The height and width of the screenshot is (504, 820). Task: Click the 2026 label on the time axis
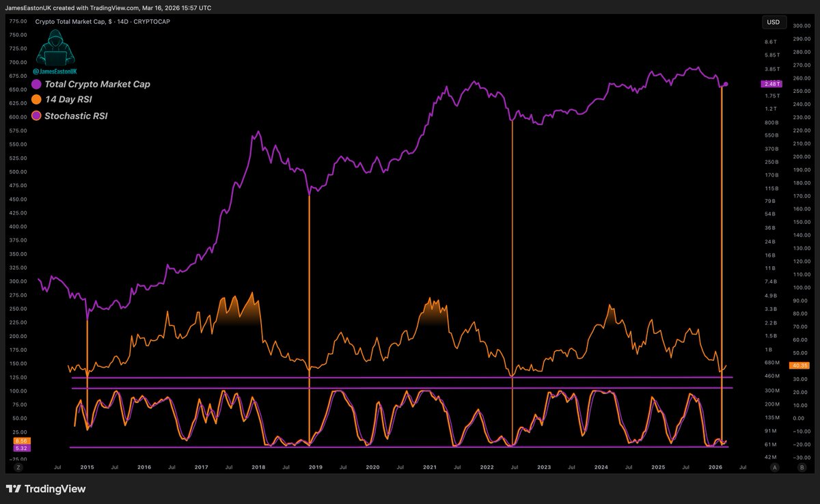pyautogui.click(x=715, y=467)
